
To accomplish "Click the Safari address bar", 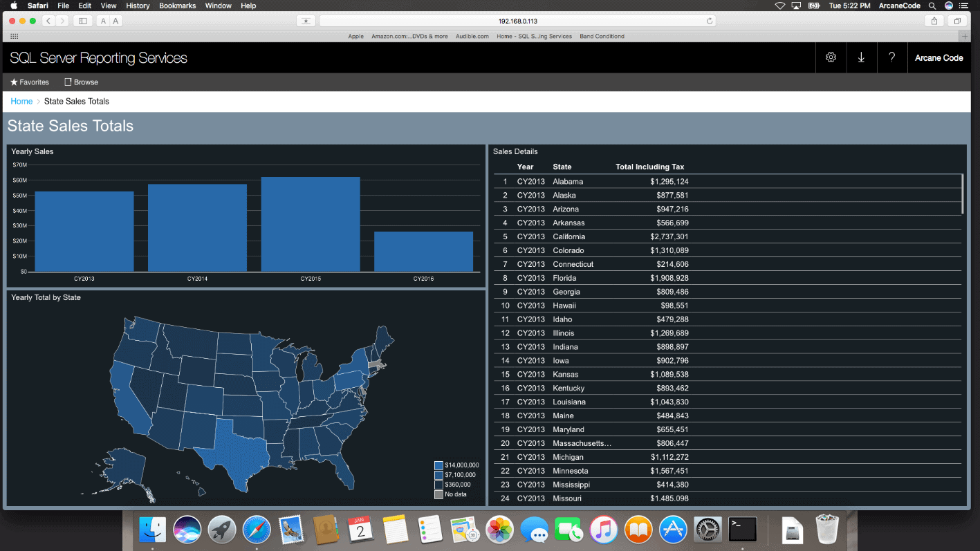I will point(517,21).
